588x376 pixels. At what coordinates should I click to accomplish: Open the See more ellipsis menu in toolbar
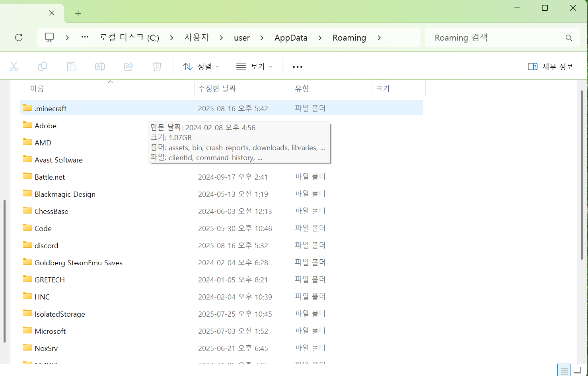click(298, 67)
